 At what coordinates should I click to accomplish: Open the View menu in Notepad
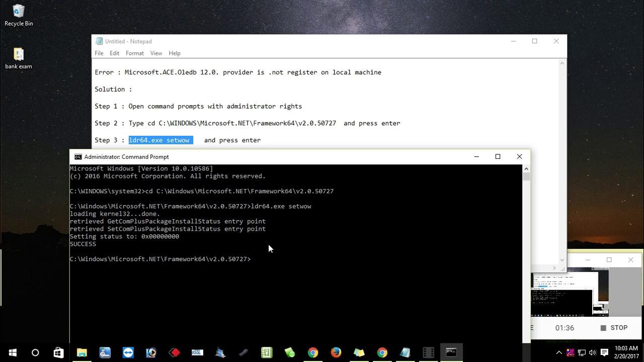click(156, 53)
